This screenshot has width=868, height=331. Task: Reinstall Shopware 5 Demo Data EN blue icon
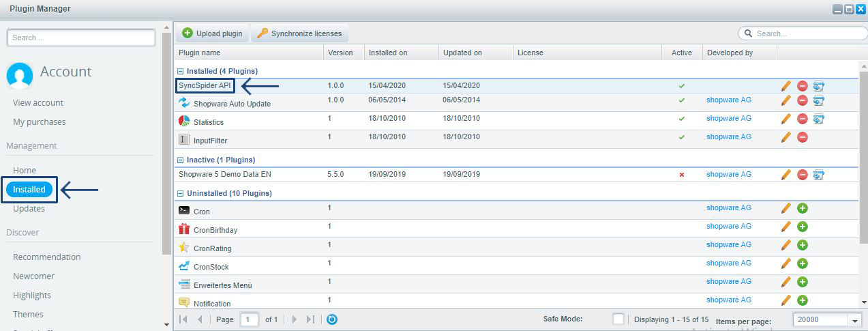819,175
